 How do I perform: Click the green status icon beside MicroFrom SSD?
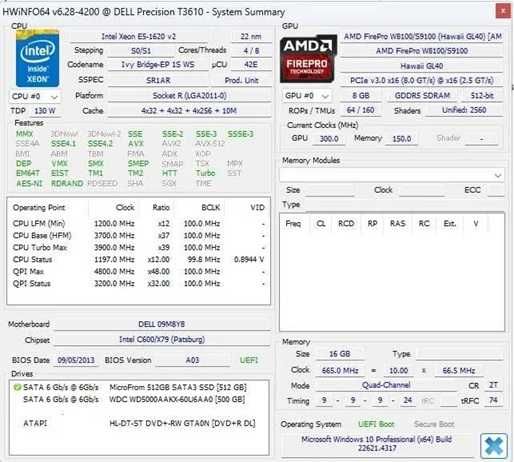click(x=16, y=387)
